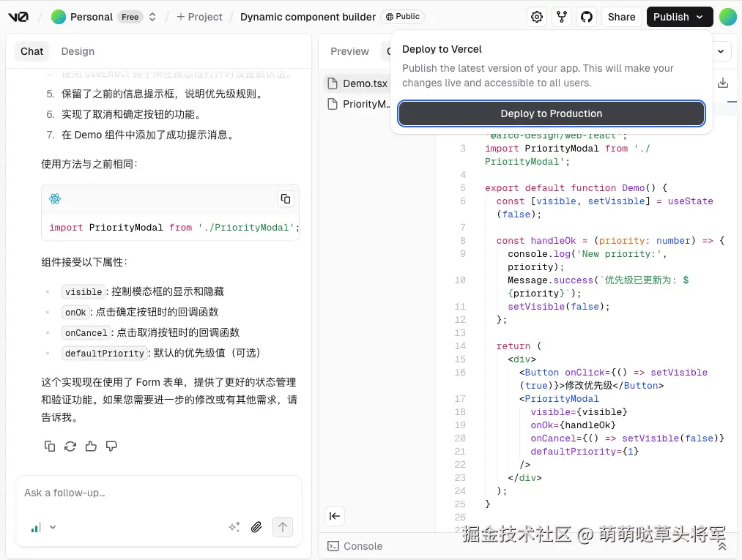Give the response a thumbs up
Image resolution: width=742 pixels, height=560 pixels.
tap(91, 446)
